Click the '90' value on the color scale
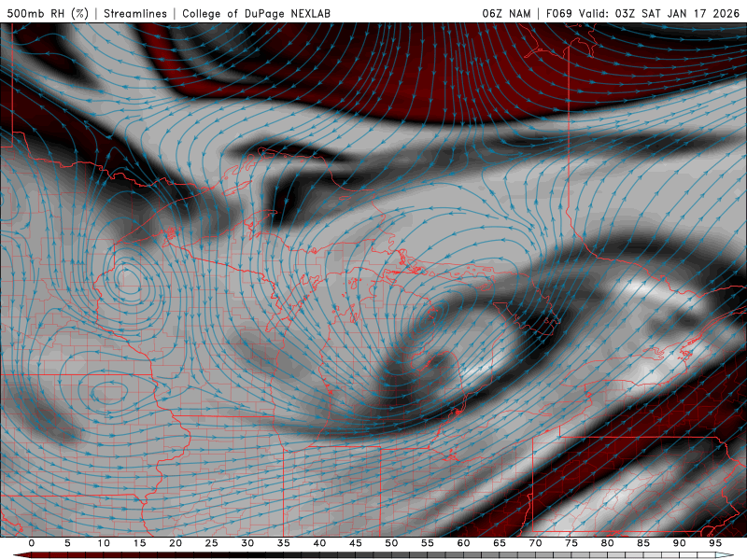Image resolution: width=747 pixels, height=560 pixels. (x=679, y=543)
